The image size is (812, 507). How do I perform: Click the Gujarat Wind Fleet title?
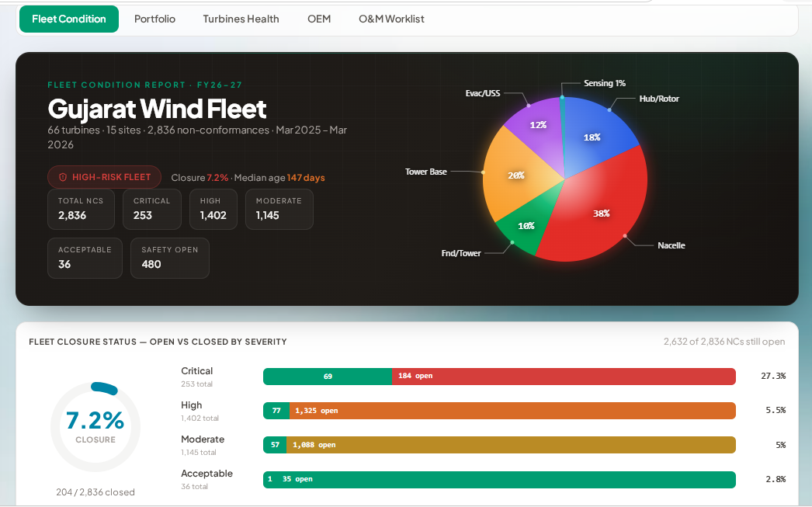click(x=157, y=109)
